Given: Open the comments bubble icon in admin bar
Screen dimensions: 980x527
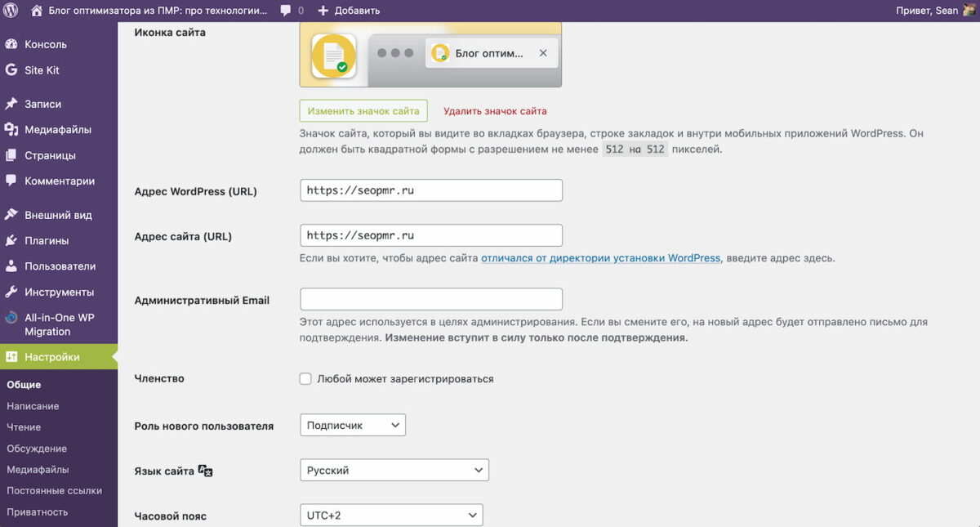Looking at the screenshot, I should pyautogui.click(x=286, y=11).
